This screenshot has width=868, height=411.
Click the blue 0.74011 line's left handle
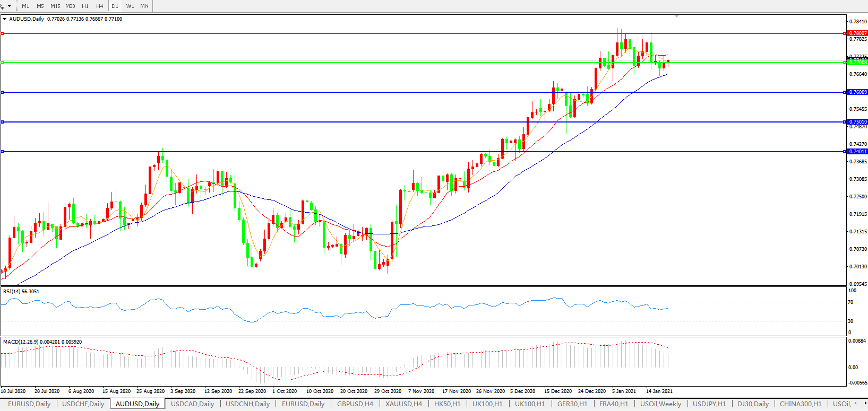3,152
